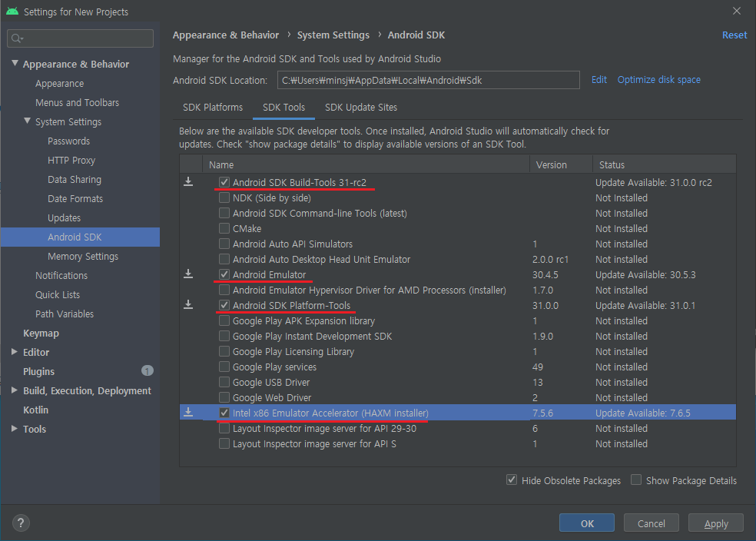
Task: Click the Reset link
Action: click(734, 35)
